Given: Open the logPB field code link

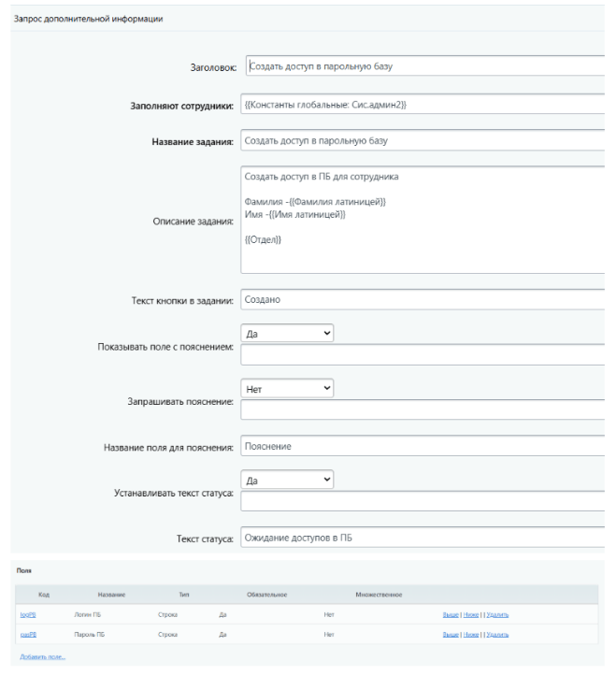Looking at the screenshot, I should coord(27,615).
